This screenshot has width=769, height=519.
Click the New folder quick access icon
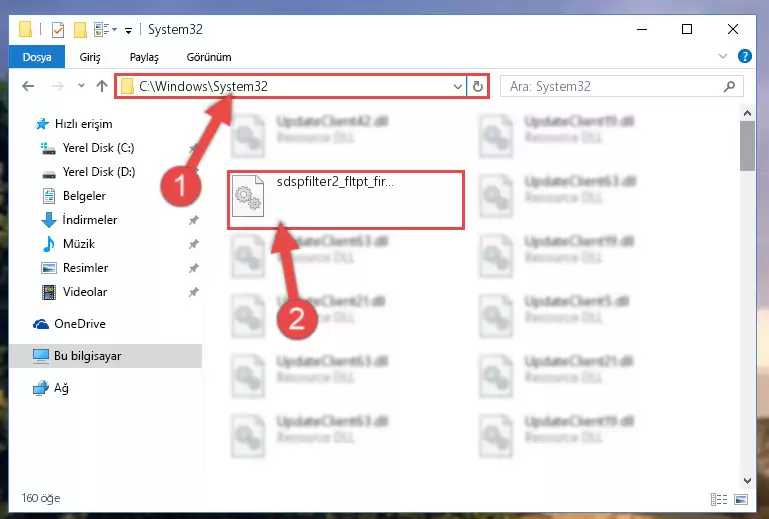tap(80, 30)
